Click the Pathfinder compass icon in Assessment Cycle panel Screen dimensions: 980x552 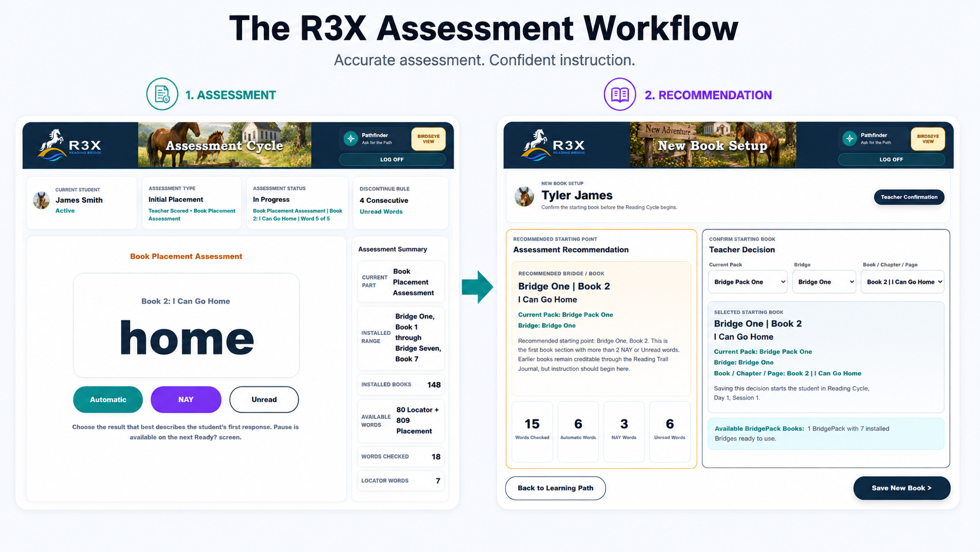click(x=351, y=138)
